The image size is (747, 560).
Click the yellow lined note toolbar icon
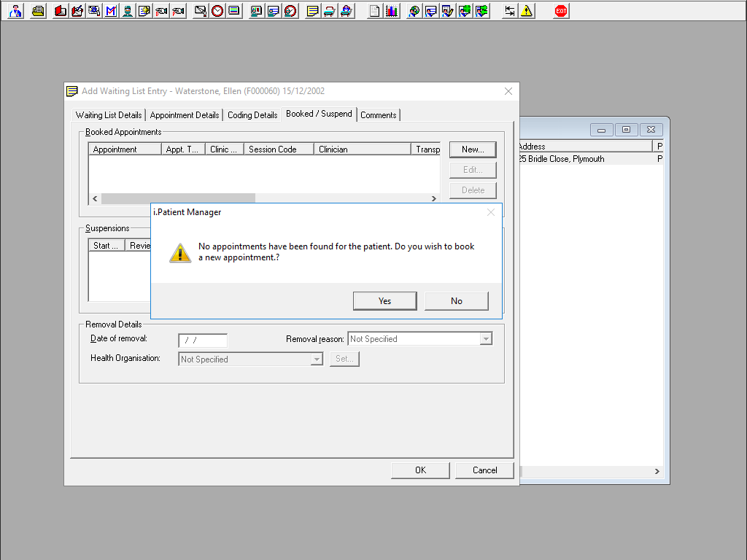(312, 10)
